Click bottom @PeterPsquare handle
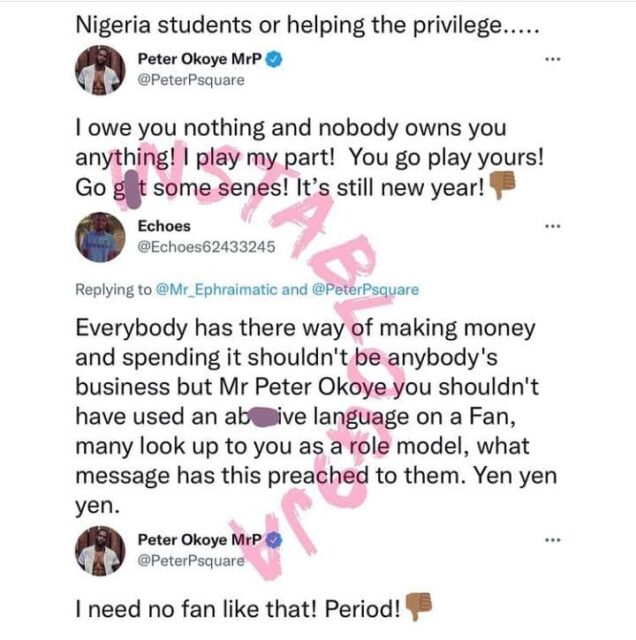This screenshot has width=636, height=640. point(191,561)
